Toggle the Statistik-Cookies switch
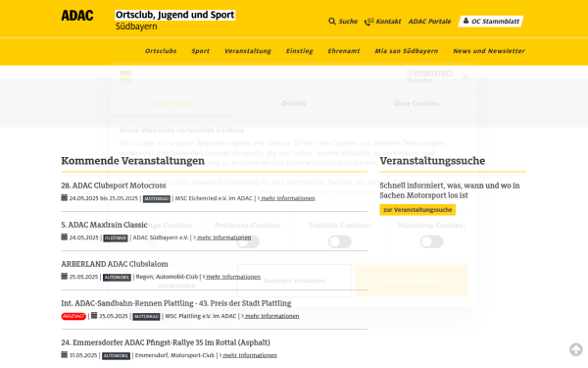 pos(340,241)
